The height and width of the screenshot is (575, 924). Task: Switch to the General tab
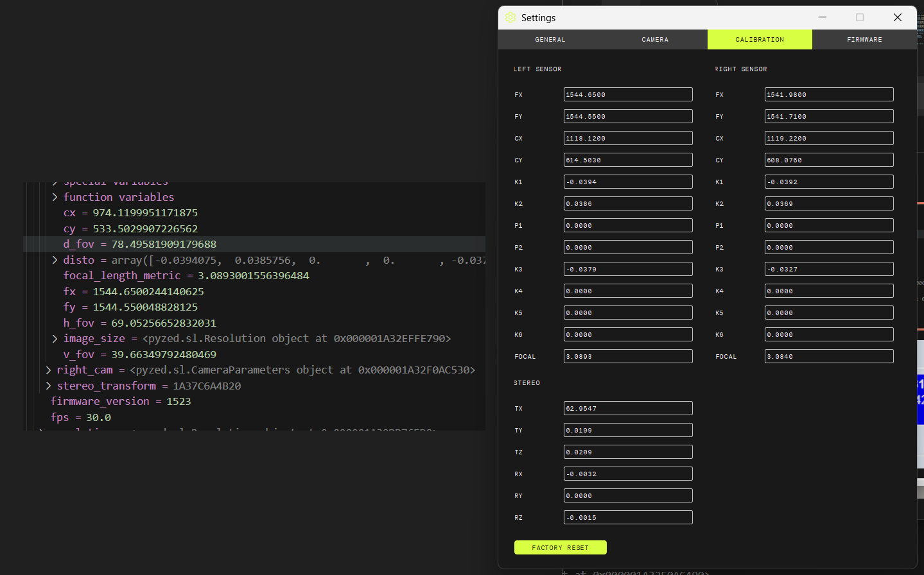(550, 40)
